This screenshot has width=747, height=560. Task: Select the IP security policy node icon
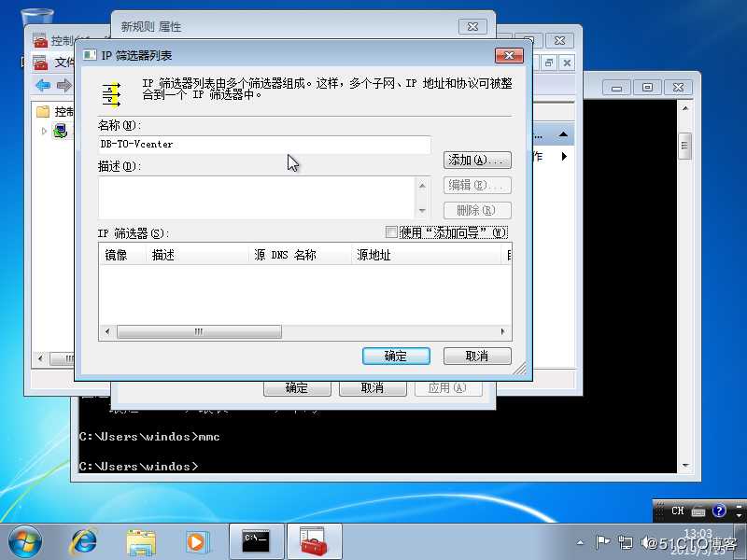(x=60, y=131)
